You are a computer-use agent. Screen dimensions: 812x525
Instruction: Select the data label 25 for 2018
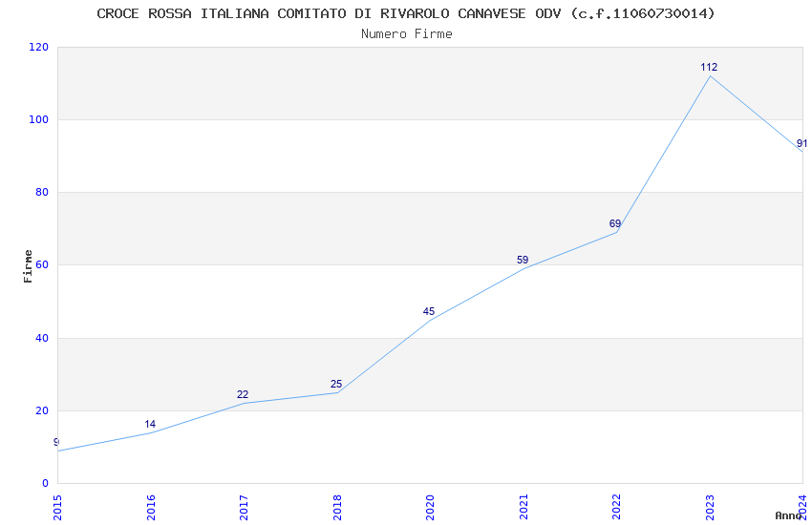(336, 384)
